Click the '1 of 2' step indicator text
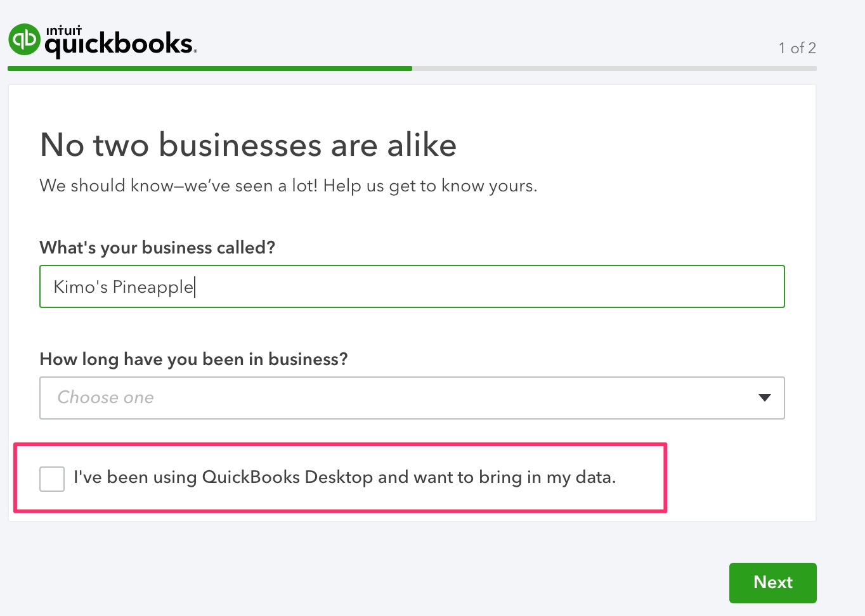 pos(797,48)
